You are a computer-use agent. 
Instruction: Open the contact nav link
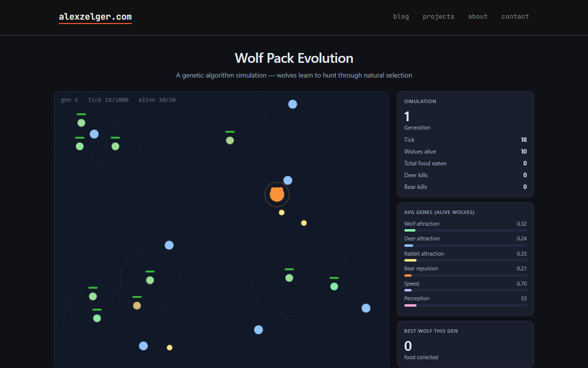point(515,17)
